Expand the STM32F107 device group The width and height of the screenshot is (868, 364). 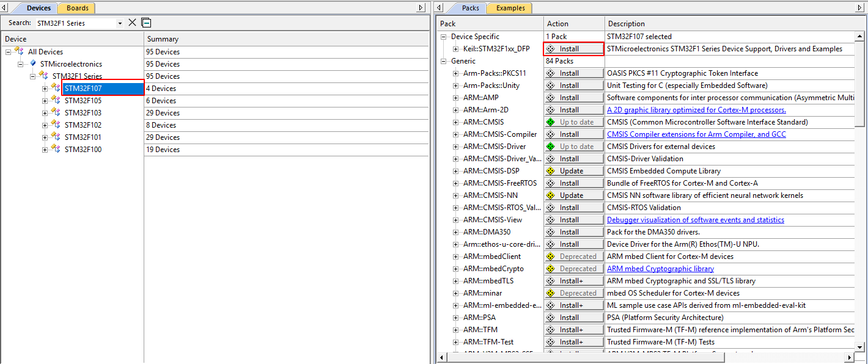45,89
